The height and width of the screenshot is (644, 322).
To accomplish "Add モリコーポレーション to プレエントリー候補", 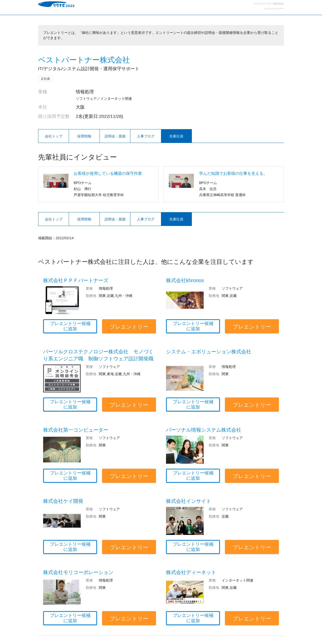I will coord(70,618).
